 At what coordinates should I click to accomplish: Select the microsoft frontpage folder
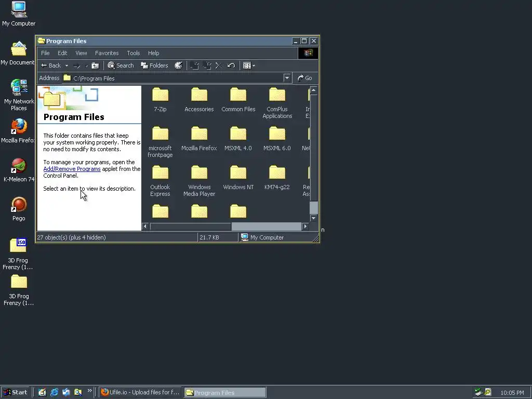(160, 142)
